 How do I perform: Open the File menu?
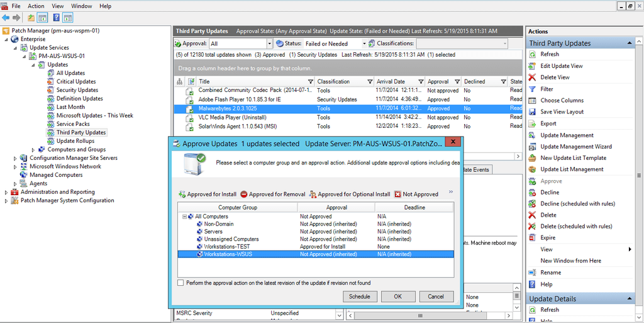(x=16, y=6)
